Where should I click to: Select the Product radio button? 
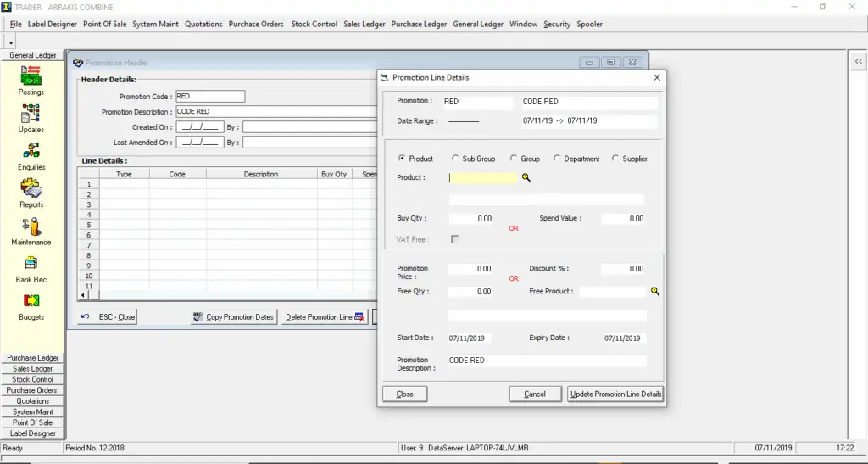(x=401, y=159)
